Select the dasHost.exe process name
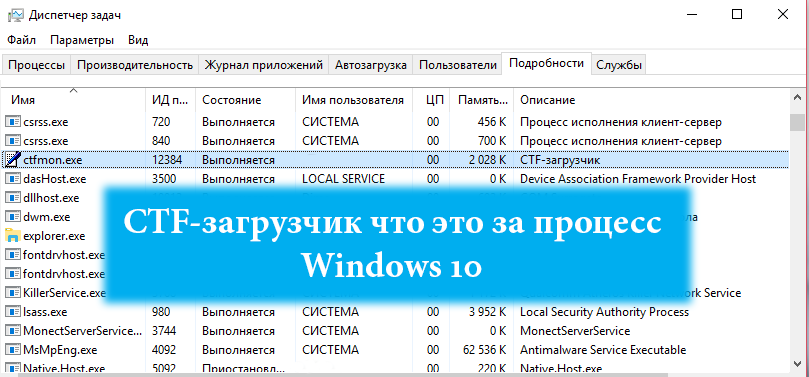The image size is (809, 377). (x=55, y=179)
